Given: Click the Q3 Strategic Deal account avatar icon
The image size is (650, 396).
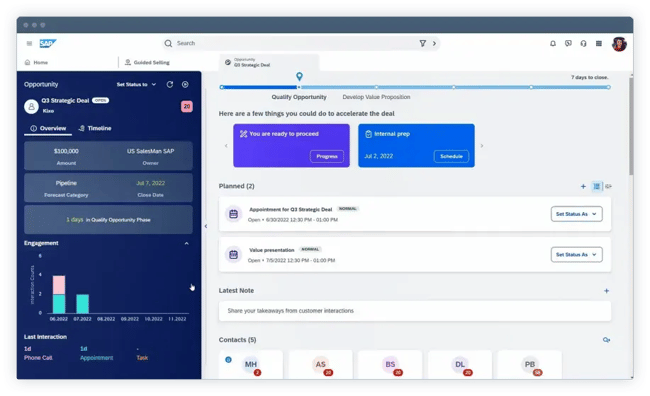Looking at the screenshot, I should (x=31, y=107).
